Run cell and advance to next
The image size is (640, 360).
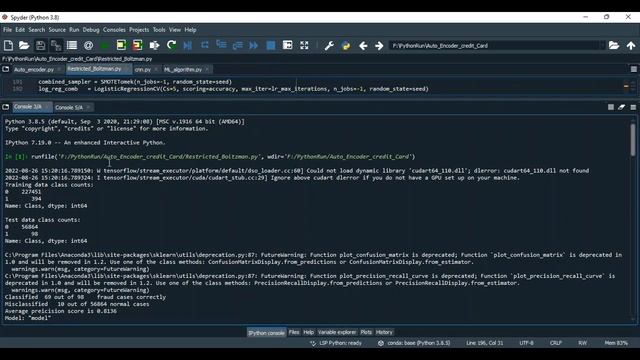[x=138, y=45]
